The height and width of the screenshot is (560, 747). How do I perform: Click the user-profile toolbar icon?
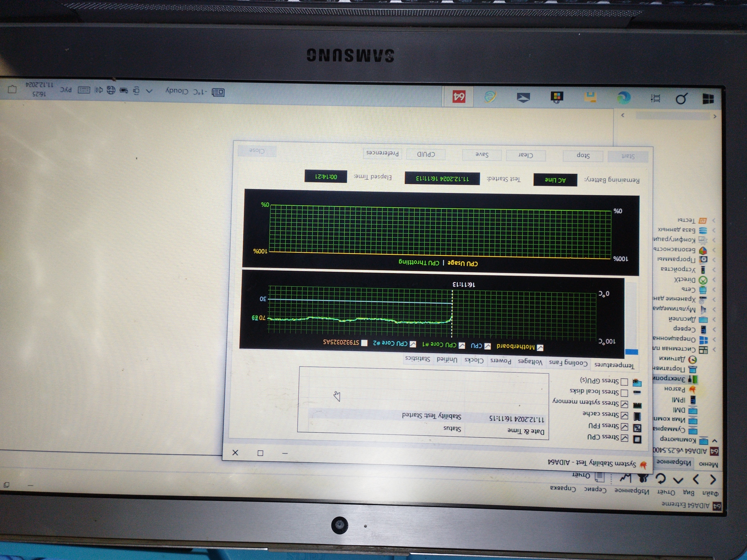643,478
